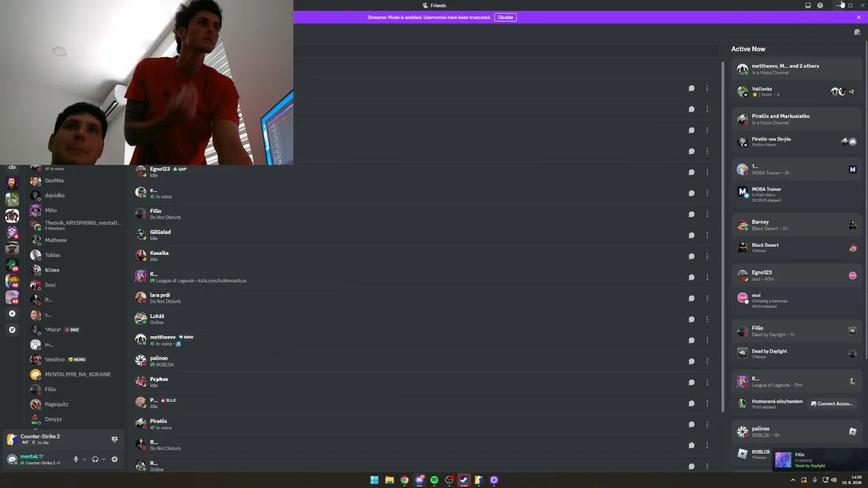Message mettheevv from friends list

pyautogui.click(x=691, y=340)
